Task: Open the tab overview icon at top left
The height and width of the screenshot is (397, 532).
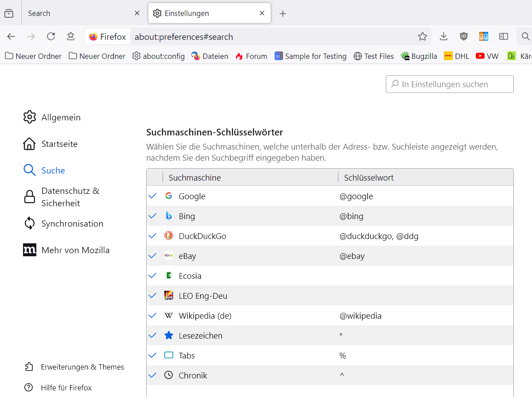Action: click(x=9, y=13)
